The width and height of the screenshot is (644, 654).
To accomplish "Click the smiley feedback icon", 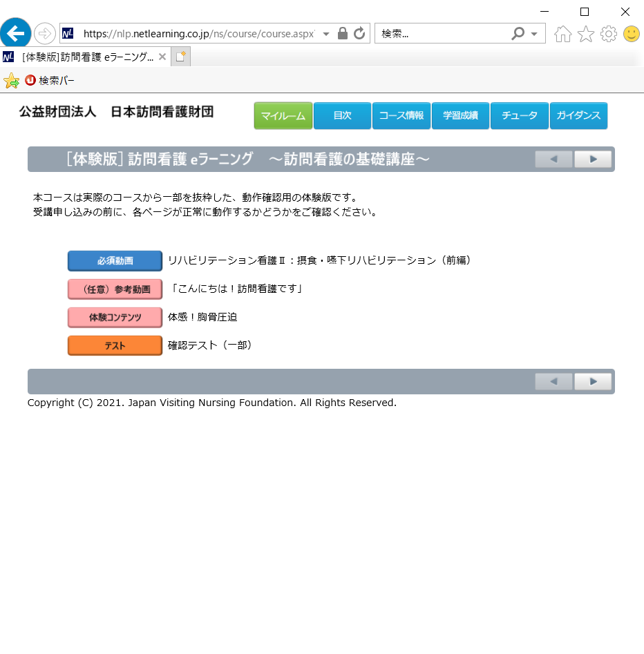I will [631, 34].
